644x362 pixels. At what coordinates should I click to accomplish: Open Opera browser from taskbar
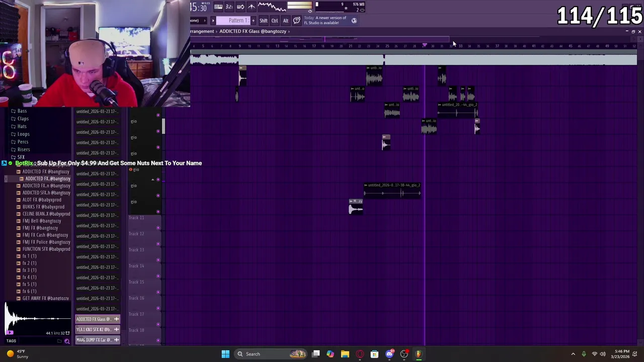[x=359, y=354]
